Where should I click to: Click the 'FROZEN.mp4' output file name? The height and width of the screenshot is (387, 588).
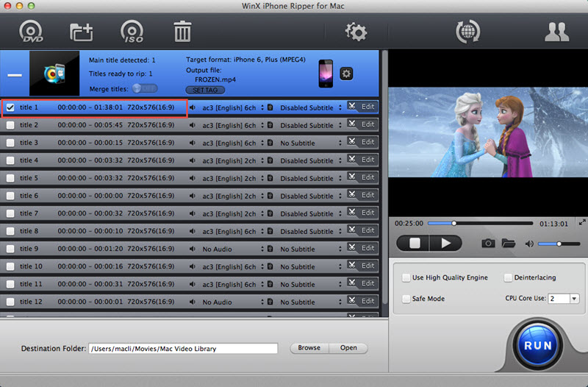tap(215, 79)
